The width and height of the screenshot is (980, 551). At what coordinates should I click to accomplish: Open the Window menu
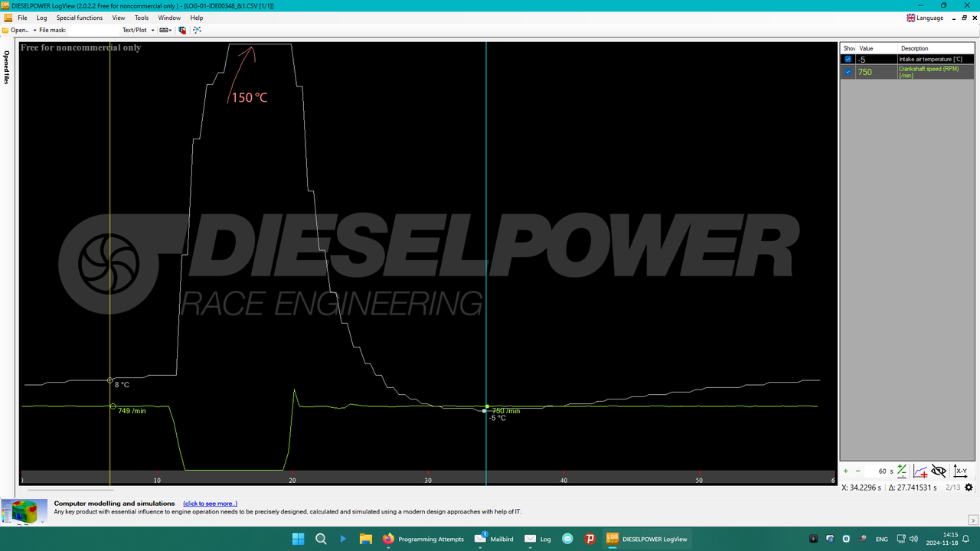coord(169,18)
